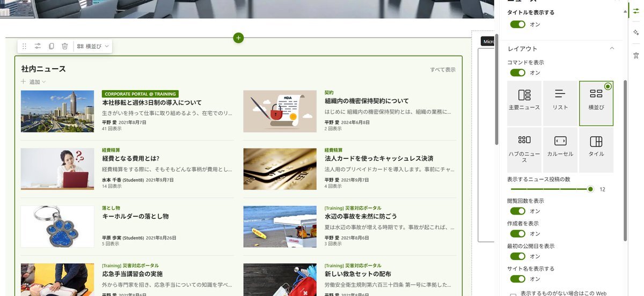The width and height of the screenshot is (644, 296).
Task: Open the 横並び layout dropdown in toolbar
Action: tap(93, 46)
